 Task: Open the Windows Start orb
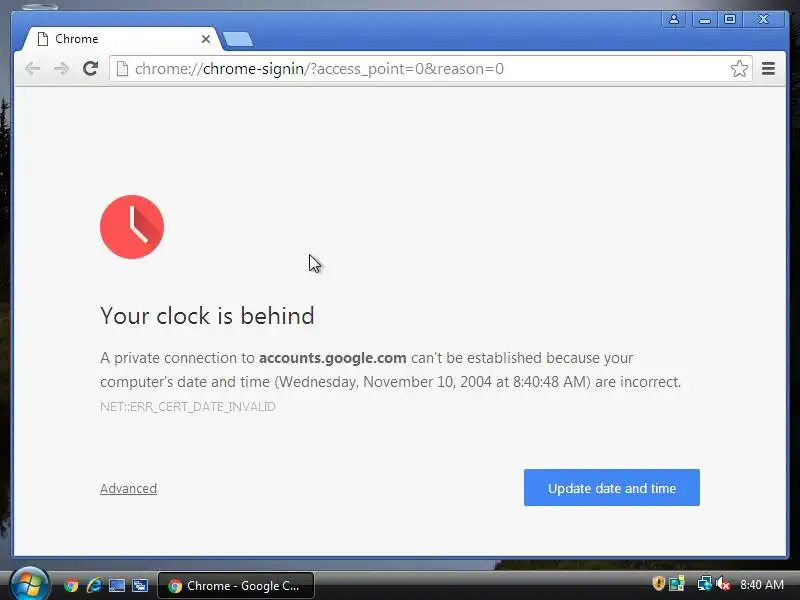pos(29,584)
